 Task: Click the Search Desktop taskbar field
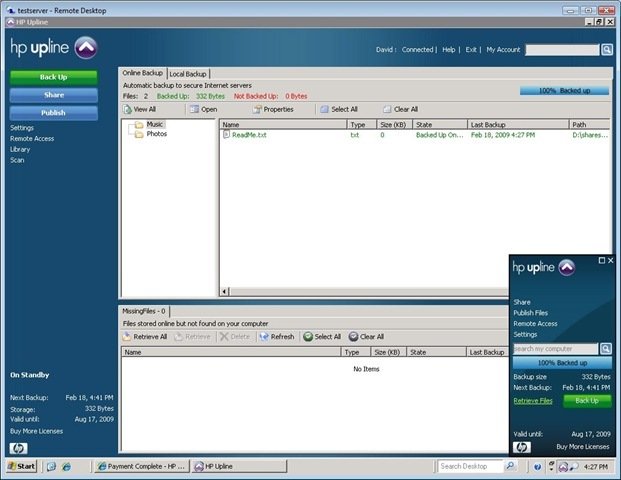coord(470,467)
